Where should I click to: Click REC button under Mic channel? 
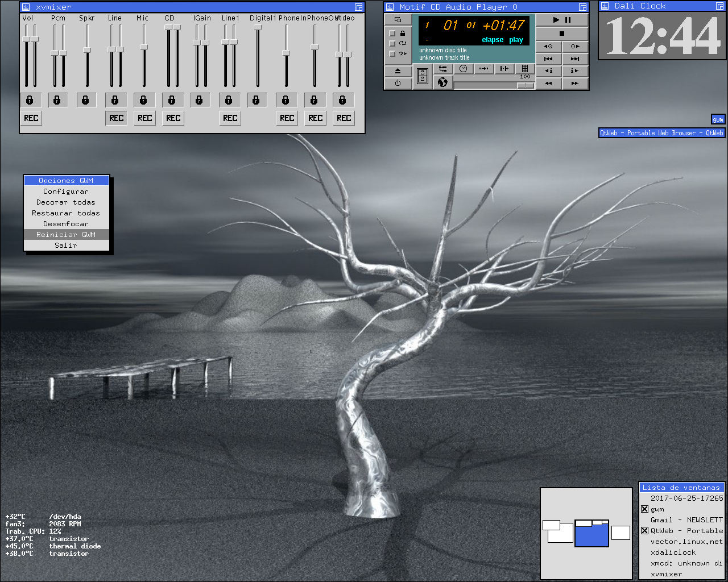[x=144, y=118]
